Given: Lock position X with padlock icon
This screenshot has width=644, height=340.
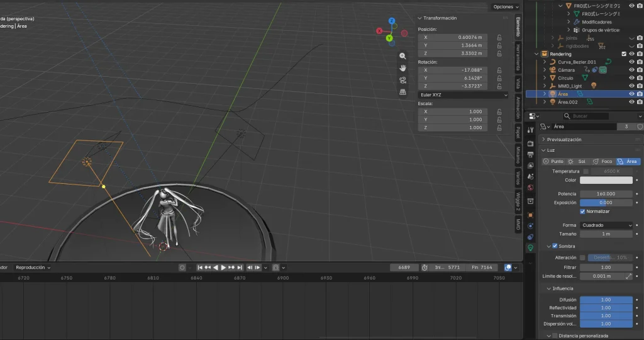Looking at the screenshot, I should coord(499,37).
